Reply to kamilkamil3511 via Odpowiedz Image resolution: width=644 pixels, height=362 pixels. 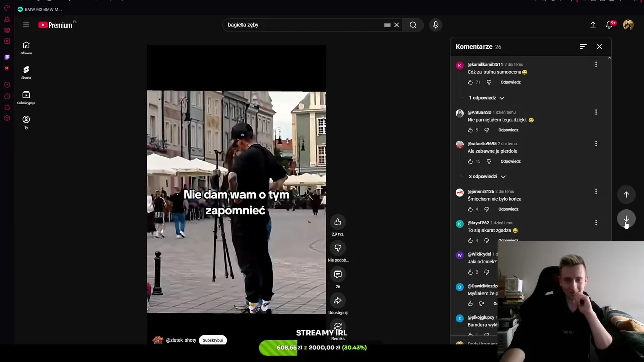tap(510, 82)
